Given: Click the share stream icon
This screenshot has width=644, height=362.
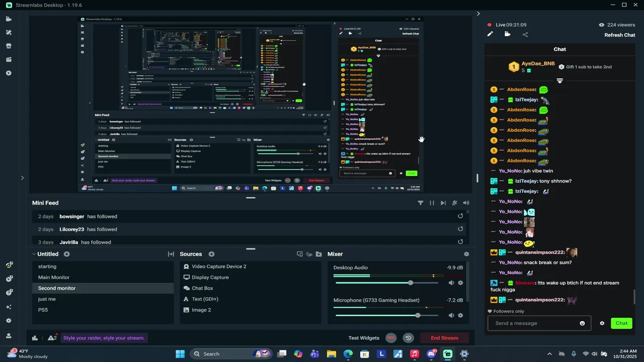Looking at the screenshot, I should [x=525, y=35].
